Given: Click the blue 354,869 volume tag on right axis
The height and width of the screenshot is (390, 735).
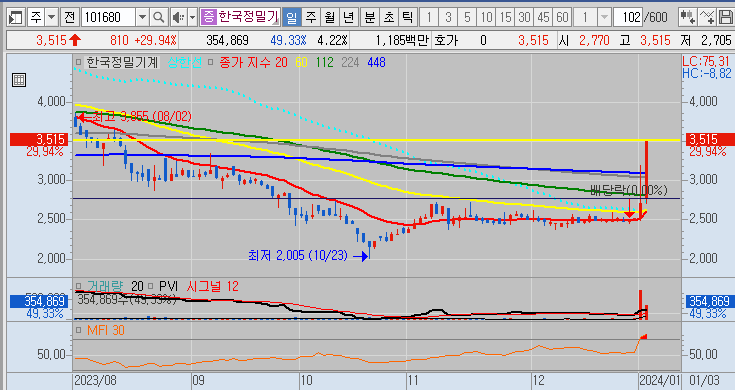Looking at the screenshot, I should [x=710, y=301].
